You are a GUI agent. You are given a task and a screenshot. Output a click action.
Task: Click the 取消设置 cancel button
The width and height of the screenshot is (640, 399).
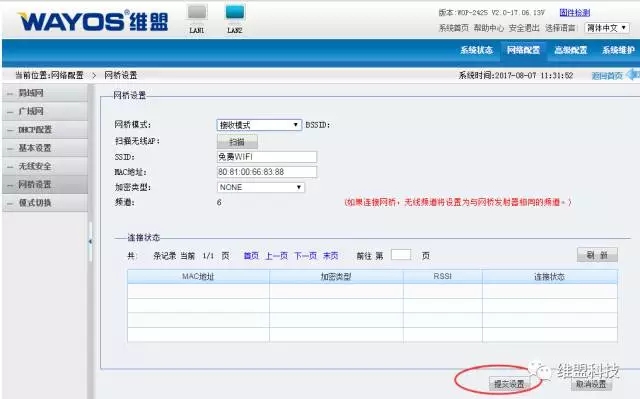click(591, 384)
